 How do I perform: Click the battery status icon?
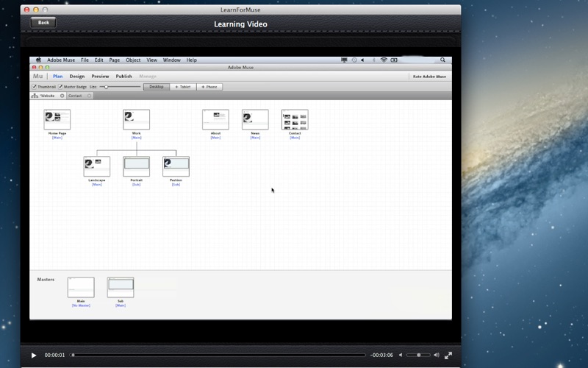[394, 60]
